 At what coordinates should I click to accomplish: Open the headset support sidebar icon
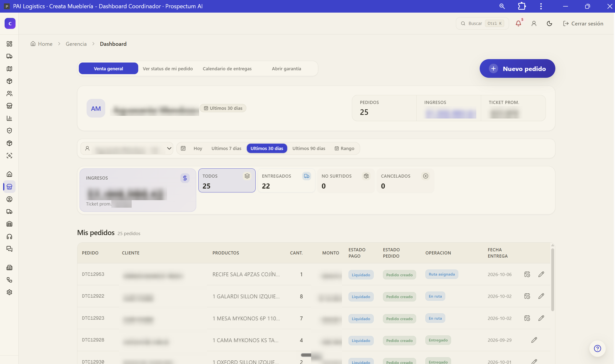click(x=9, y=237)
